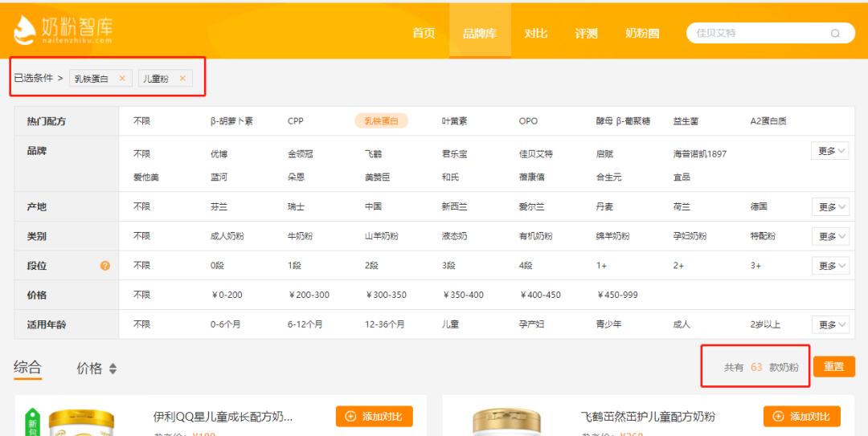This screenshot has width=868, height=436.
Task: Click the search magnifier icon
Action: [x=835, y=33]
